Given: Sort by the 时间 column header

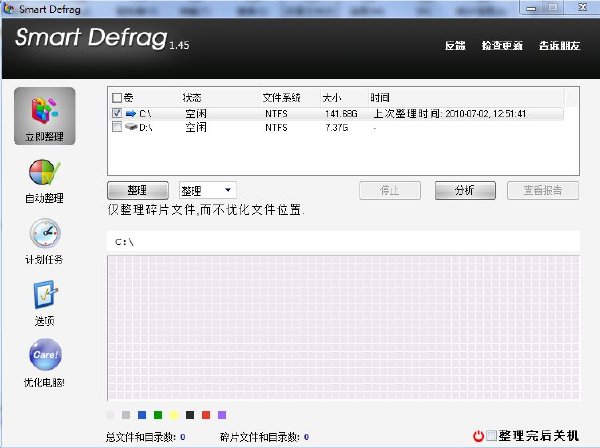Looking at the screenshot, I should pyautogui.click(x=380, y=98).
